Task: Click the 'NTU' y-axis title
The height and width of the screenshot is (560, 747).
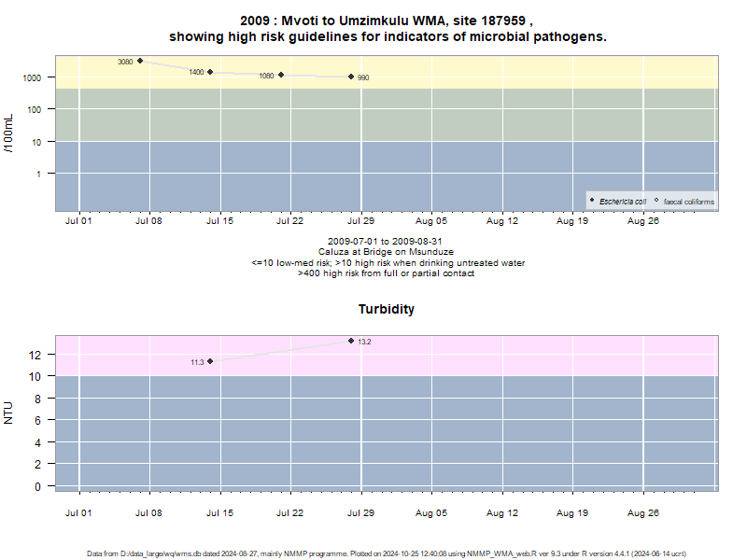Action: click(x=8, y=413)
